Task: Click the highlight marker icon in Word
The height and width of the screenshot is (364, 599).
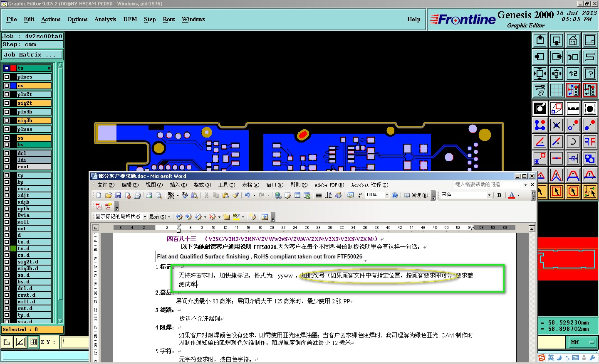Action: point(236,216)
